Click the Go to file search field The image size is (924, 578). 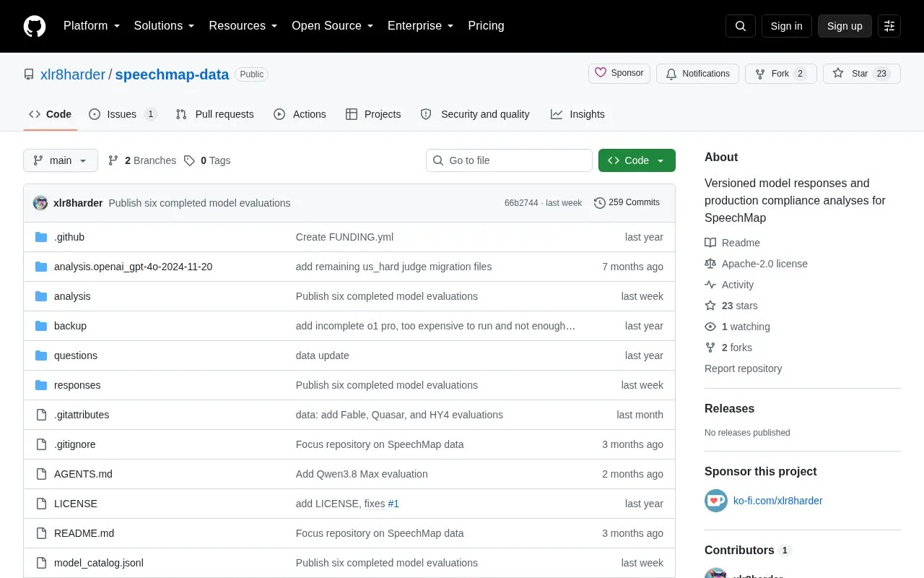point(509,160)
